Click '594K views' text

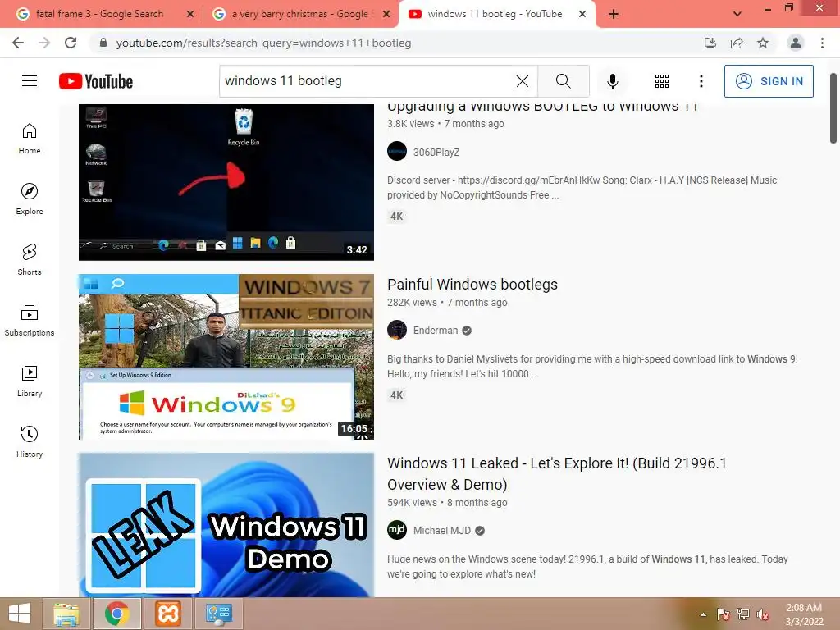coord(412,503)
